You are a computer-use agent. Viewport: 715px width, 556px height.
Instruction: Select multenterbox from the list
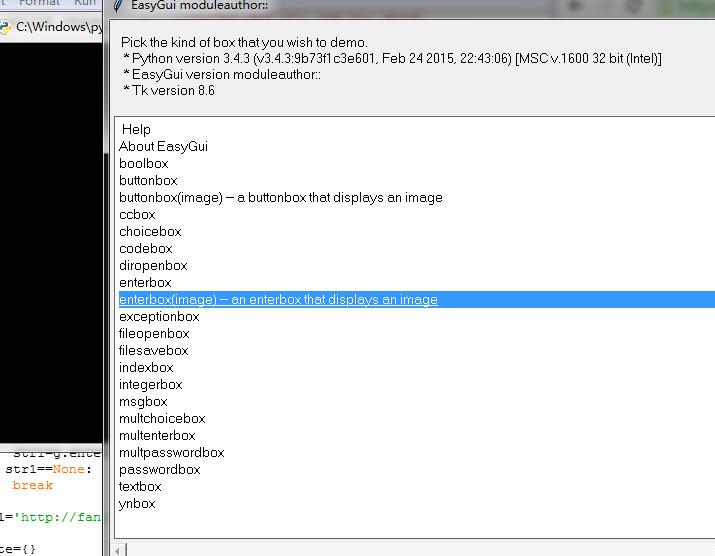157,436
